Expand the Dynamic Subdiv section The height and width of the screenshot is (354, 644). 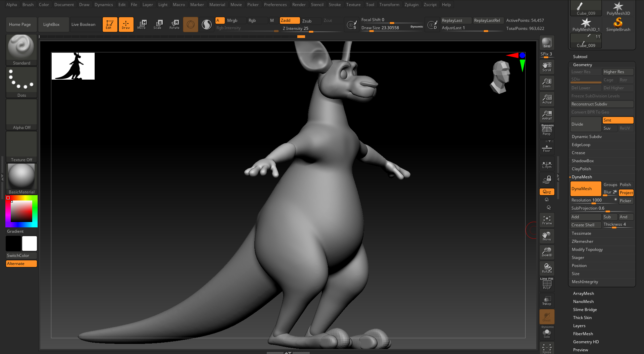coord(587,137)
